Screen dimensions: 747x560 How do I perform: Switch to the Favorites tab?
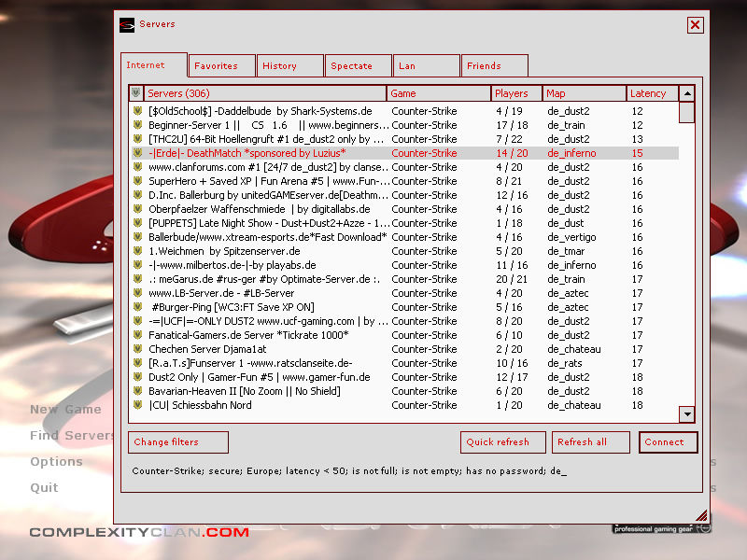click(x=215, y=66)
